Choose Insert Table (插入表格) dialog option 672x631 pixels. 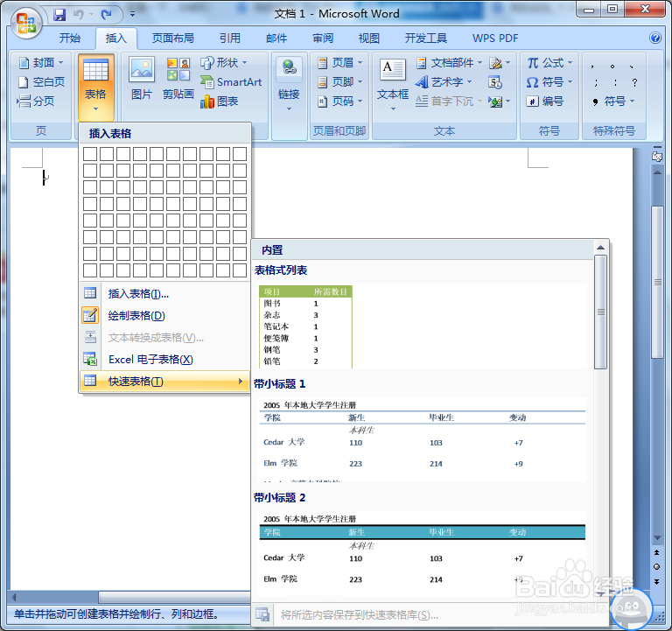[x=164, y=294]
